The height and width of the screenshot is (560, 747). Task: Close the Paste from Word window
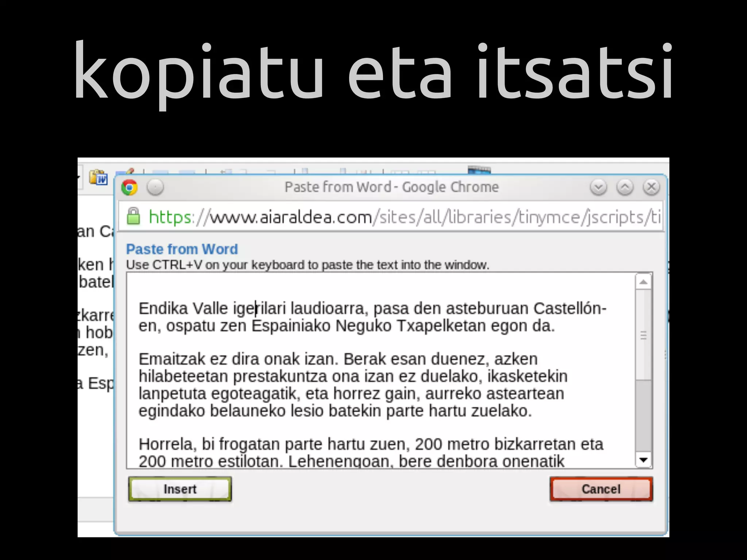coord(651,187)
